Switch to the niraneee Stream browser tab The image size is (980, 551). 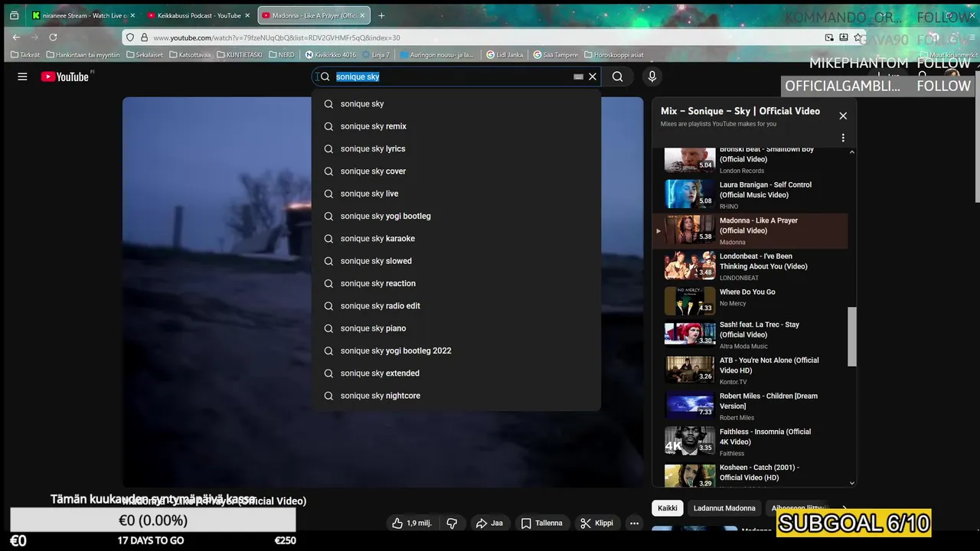[x=83, y=15]
